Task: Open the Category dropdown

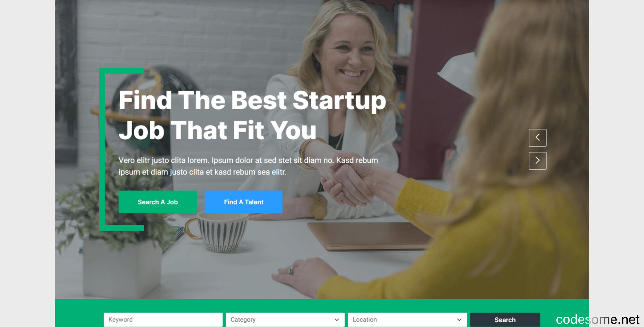Action: coord(285,319)
